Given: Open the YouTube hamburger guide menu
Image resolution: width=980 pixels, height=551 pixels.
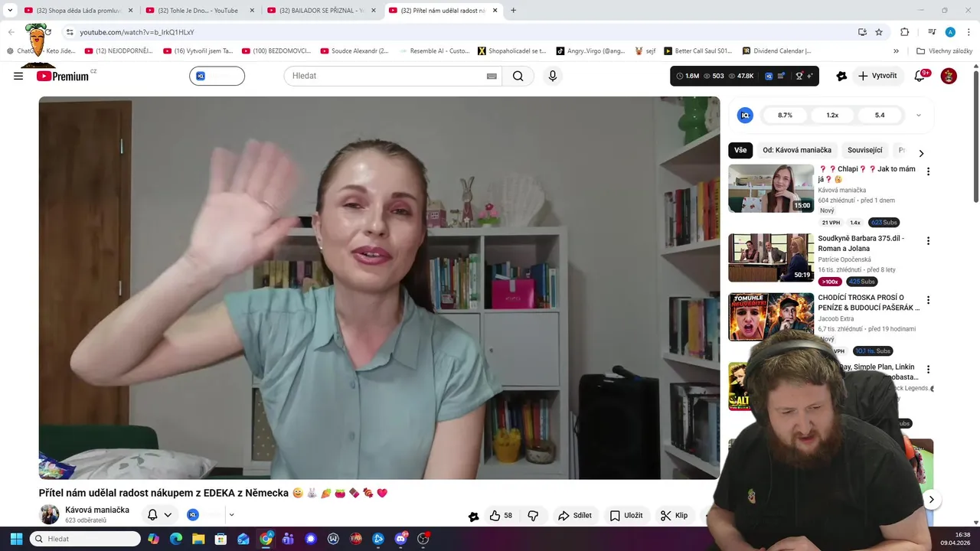Looking at the screenshot, I should coord(18,76).
